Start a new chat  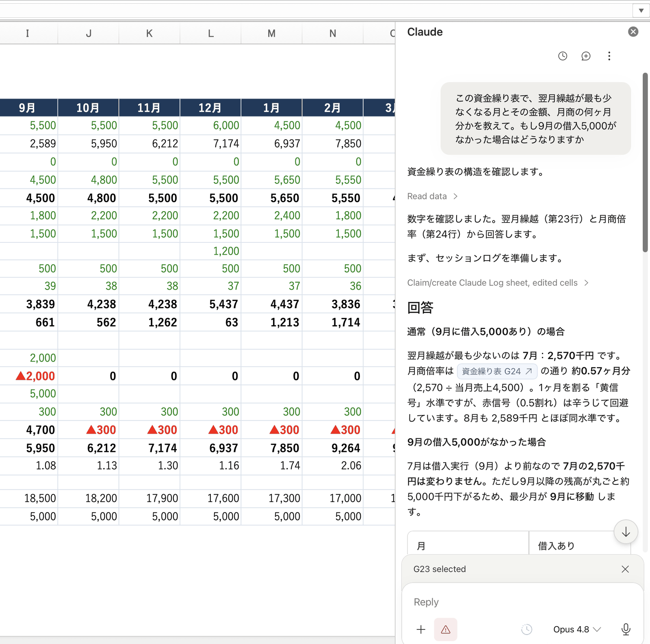pyautogui.click(x=586, y=56)
